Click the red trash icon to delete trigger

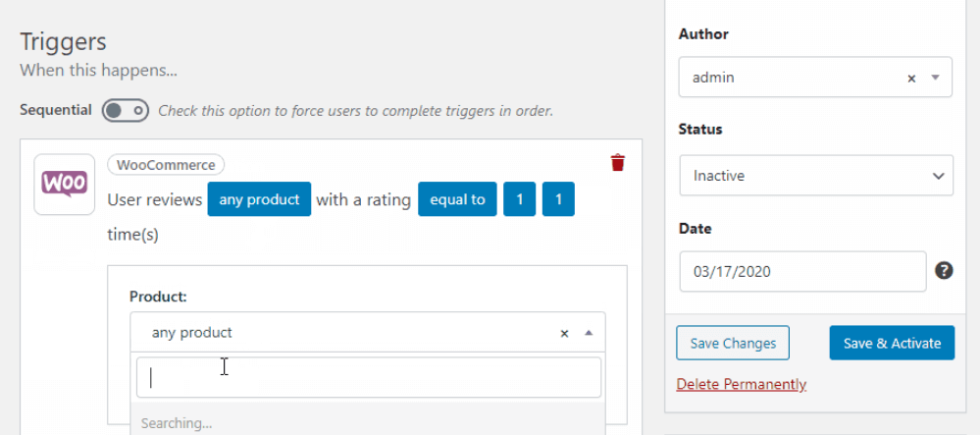pyautogui.click(x=617, y=163)
